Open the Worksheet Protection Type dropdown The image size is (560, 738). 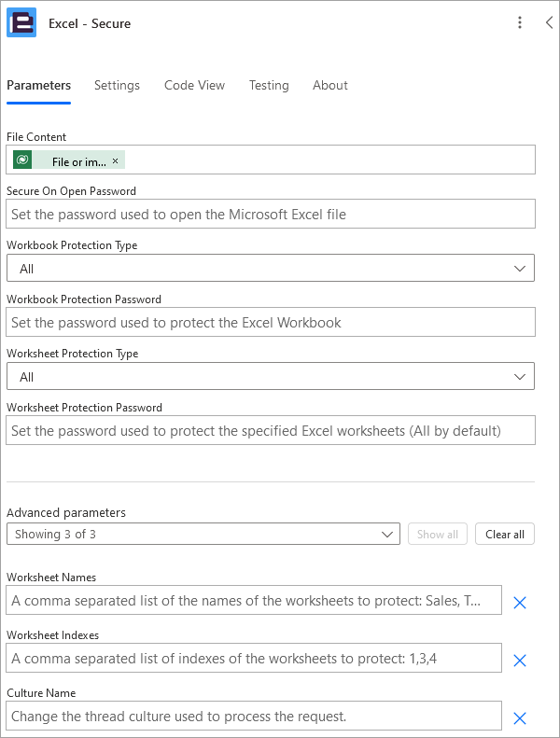point(271,377)
